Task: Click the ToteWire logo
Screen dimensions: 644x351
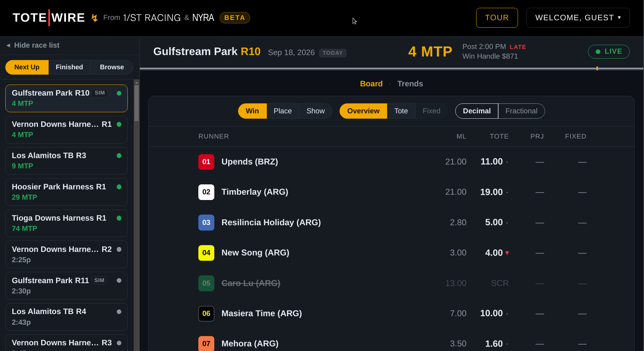Action: click(49, 17)
